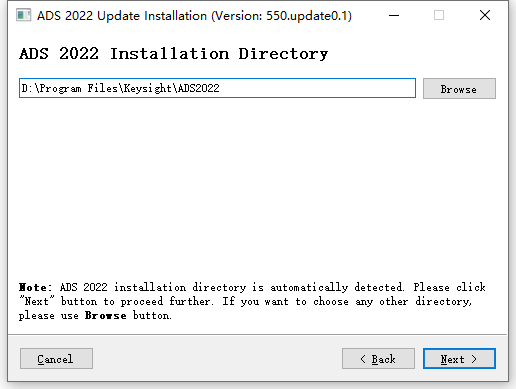Viewport: 516px width, 389px height.
Task: Place cursor after ADS2022 in path field
Action: pyautogui.click(x=220, y=88)
